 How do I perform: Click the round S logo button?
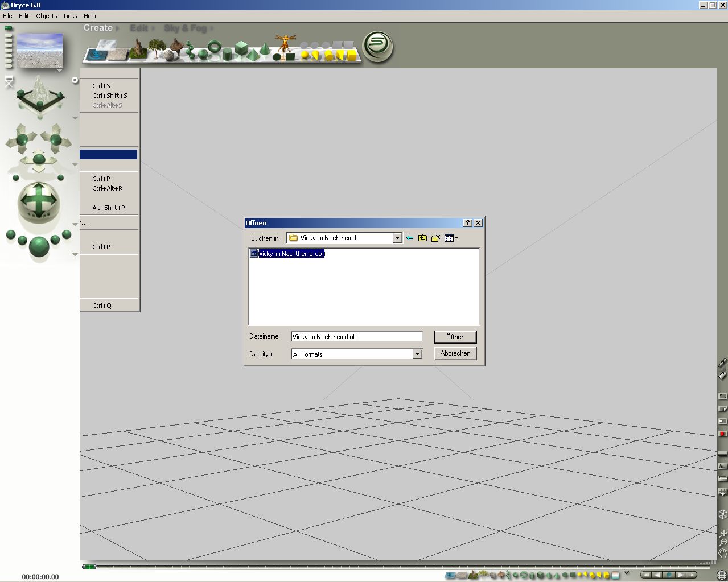click(378, 46)
